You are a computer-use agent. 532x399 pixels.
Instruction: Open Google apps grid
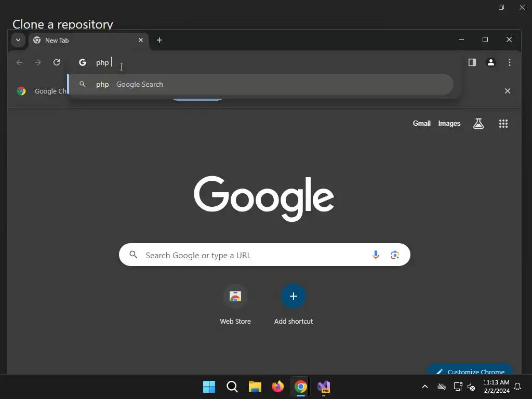(503, 124)
